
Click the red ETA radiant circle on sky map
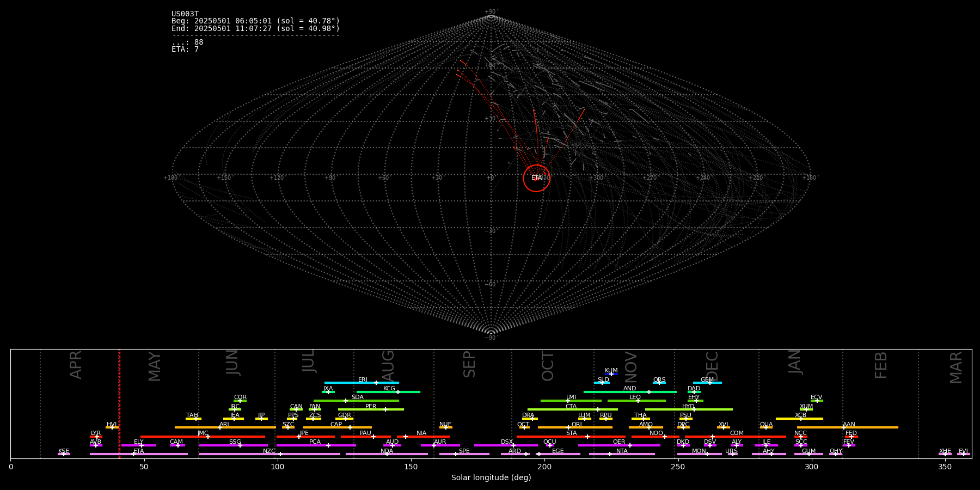tap(536, 178)
